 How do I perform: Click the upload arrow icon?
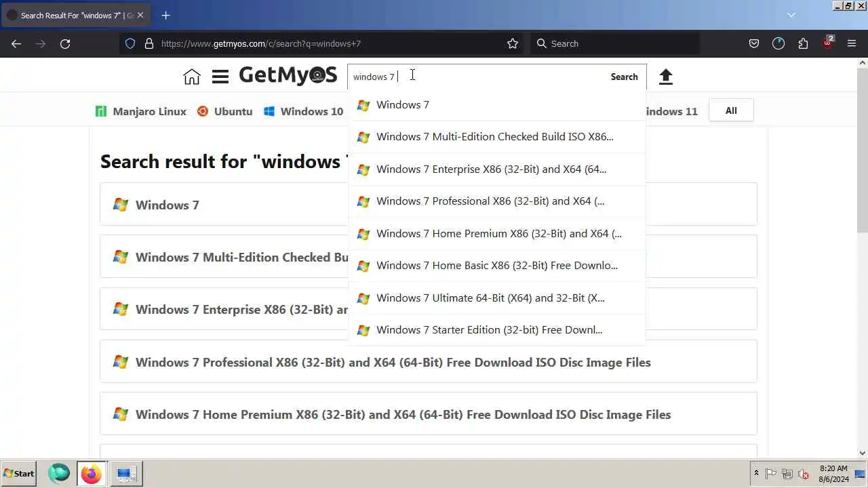666,77
